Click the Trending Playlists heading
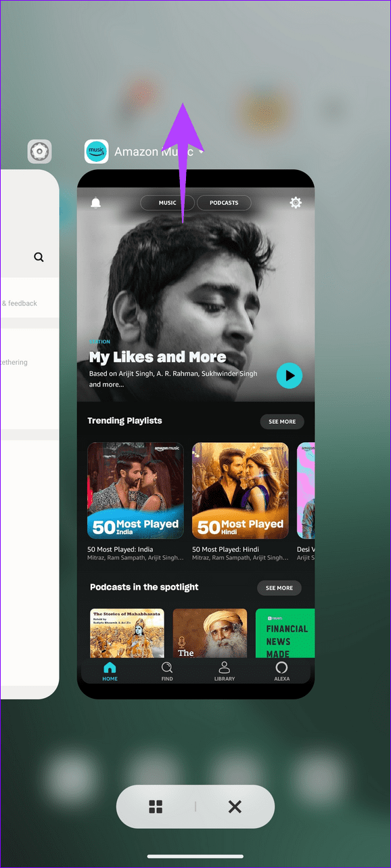 click(124, 420)
